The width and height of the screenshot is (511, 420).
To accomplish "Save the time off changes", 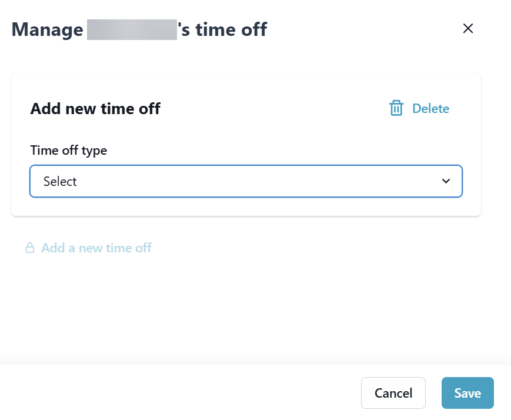I will click(467, 393).
